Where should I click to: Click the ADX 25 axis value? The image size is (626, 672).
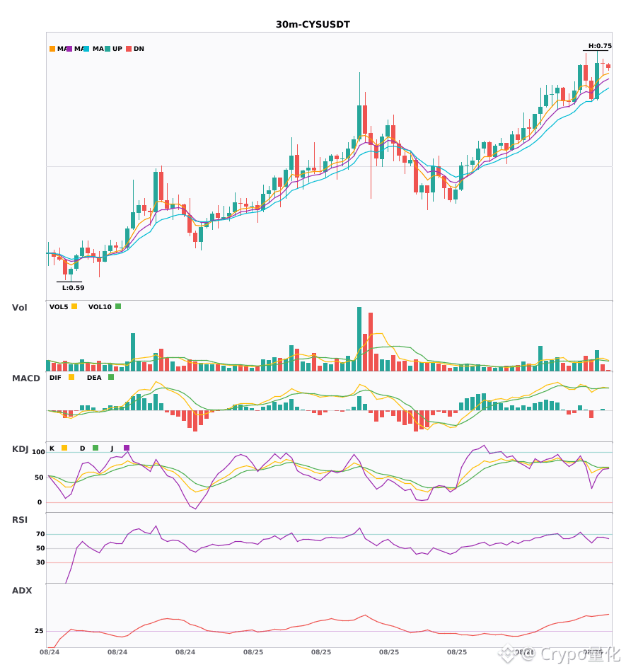click(39, 630)
